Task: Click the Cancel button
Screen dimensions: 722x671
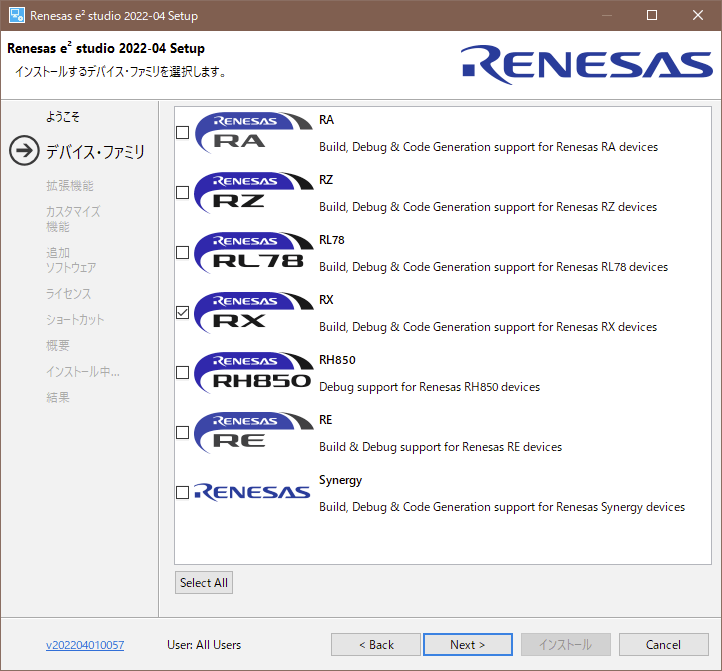Action: [664, 645]
